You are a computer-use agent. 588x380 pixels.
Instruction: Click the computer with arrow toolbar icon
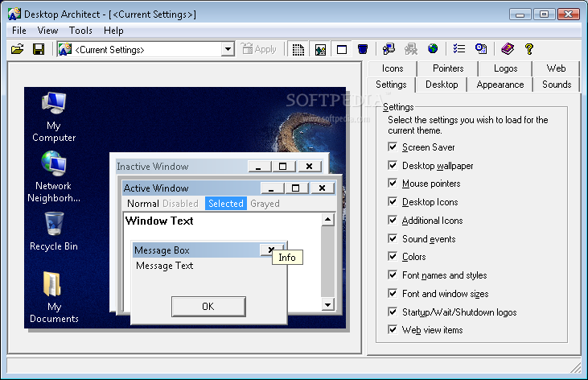point(389,49)
